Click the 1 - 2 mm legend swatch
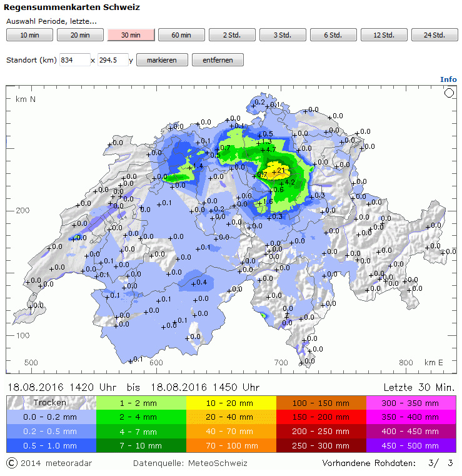The image size is (462, 476). 141,403
